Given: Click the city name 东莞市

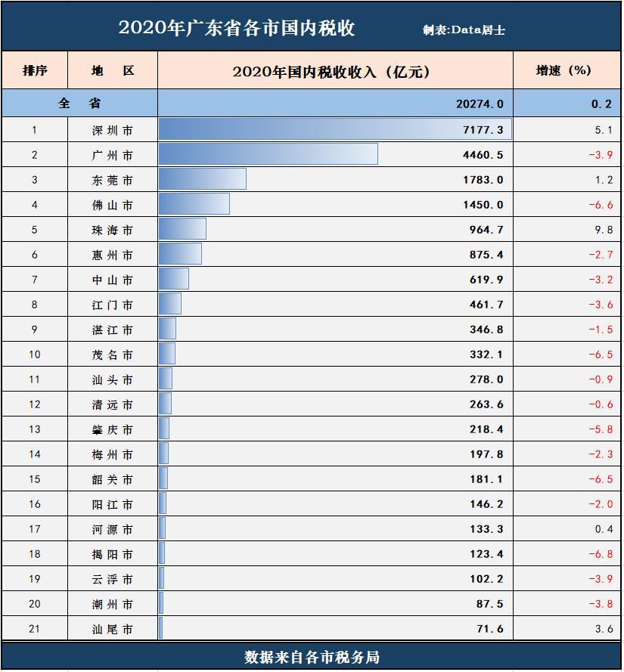Looking at the screenshot, I should click(x=113, y=180).
